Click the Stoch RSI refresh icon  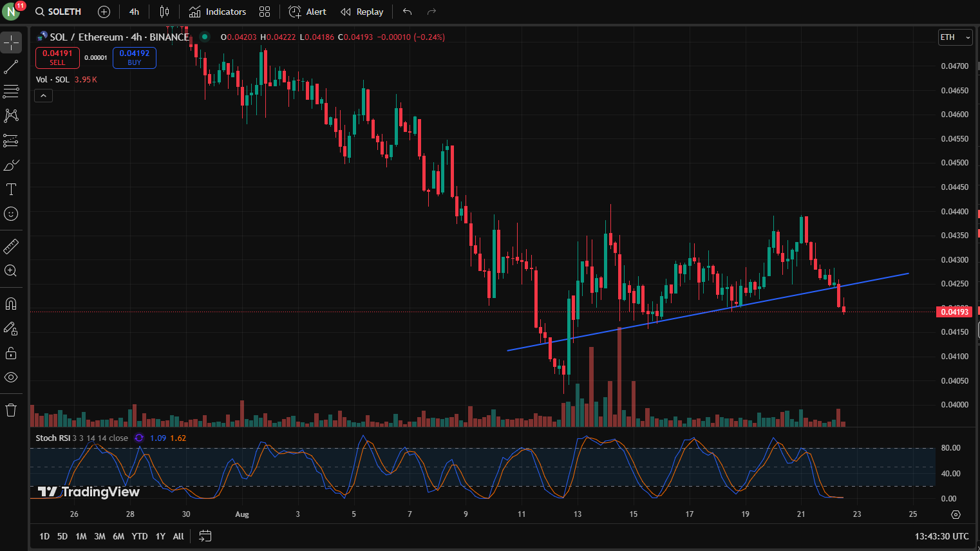(139, 438)
